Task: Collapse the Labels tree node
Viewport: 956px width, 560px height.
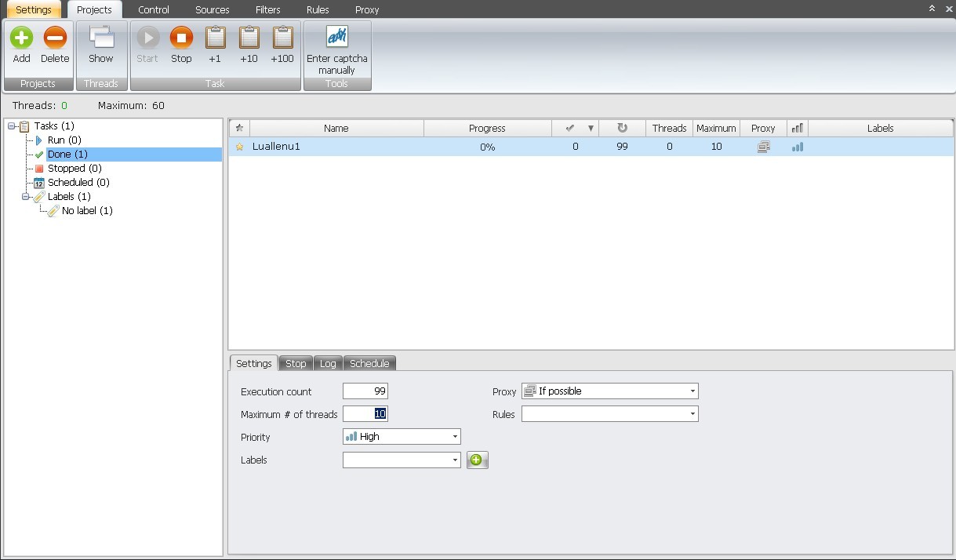Action: 26,197
